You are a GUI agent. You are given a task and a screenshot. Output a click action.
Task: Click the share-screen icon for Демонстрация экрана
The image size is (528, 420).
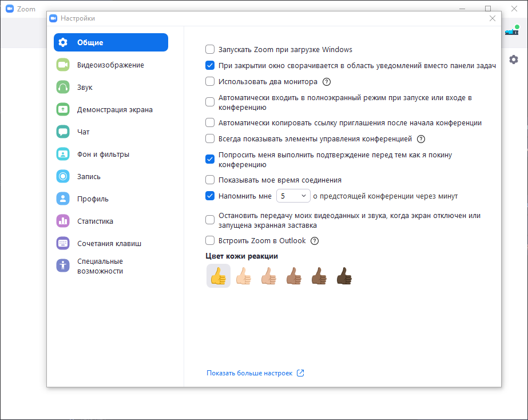pos(63,109)
